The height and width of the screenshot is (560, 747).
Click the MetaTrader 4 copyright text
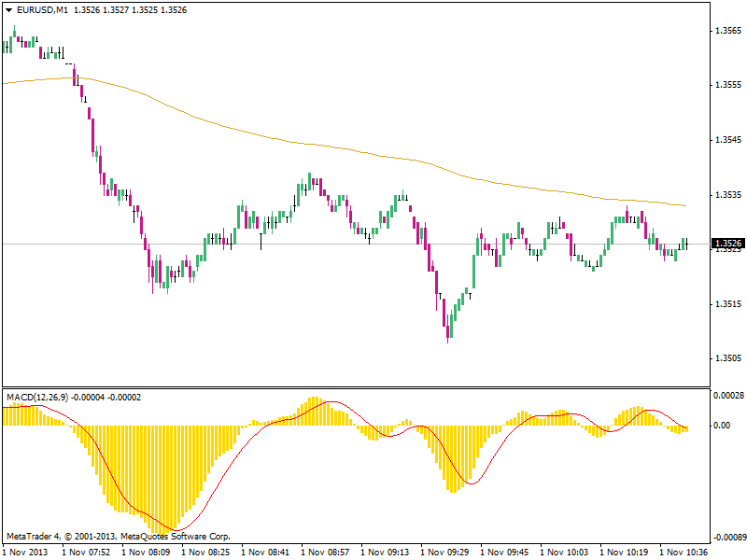119,536
